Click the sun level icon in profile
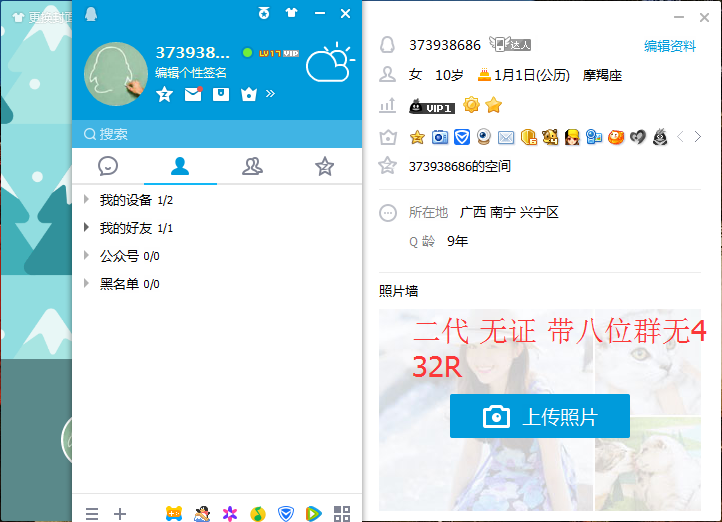The height and width of the screenshot is (522, 722). click(471, 105)
